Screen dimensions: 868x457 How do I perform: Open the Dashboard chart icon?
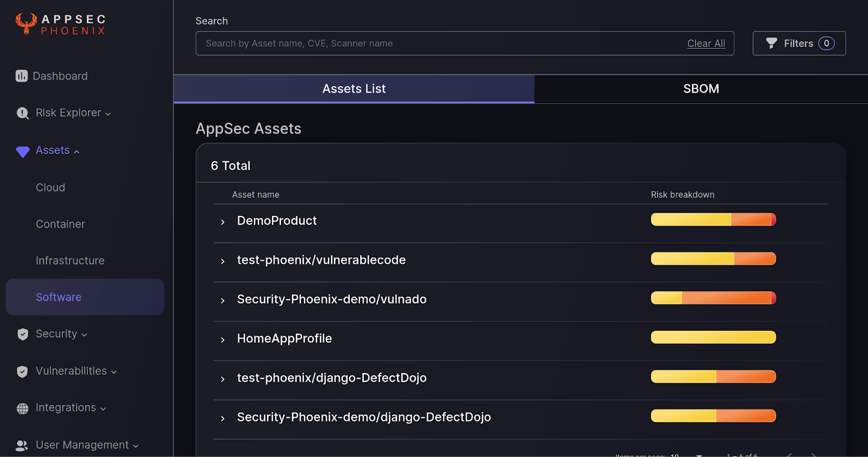point(22,76)
